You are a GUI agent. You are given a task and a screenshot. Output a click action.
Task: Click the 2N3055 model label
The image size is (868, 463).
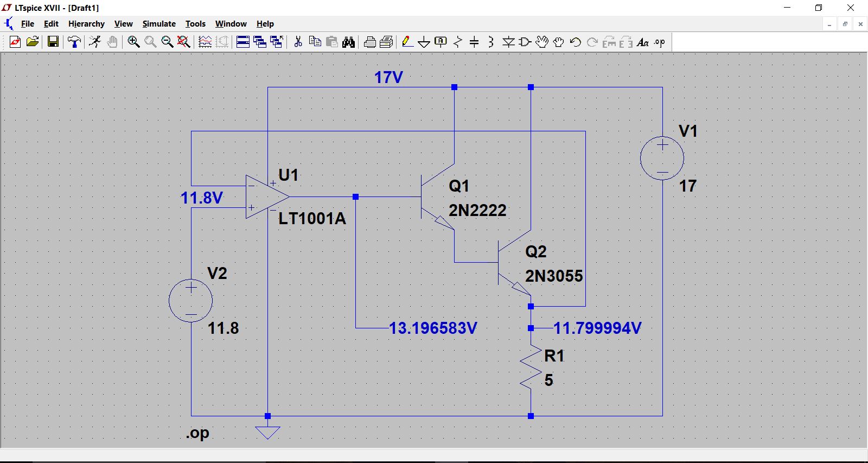pyautogui.click(x=554, y=276)
